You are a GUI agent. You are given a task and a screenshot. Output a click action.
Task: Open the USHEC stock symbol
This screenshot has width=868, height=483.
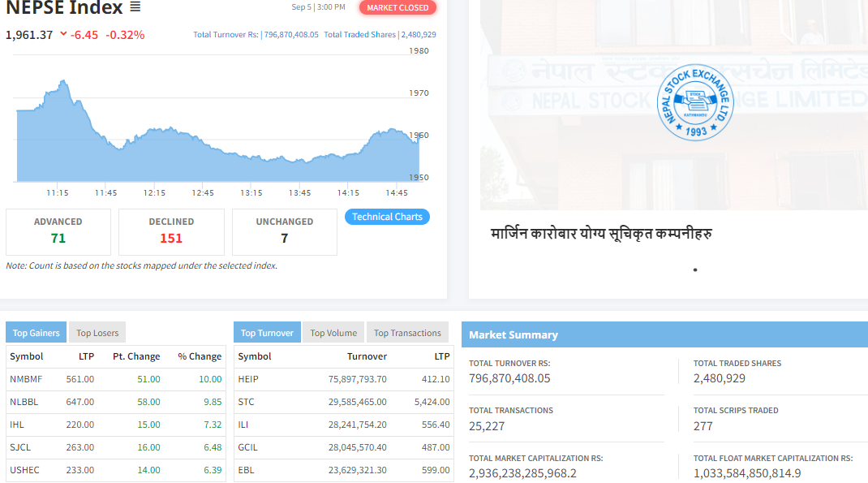tap(24, 470)
